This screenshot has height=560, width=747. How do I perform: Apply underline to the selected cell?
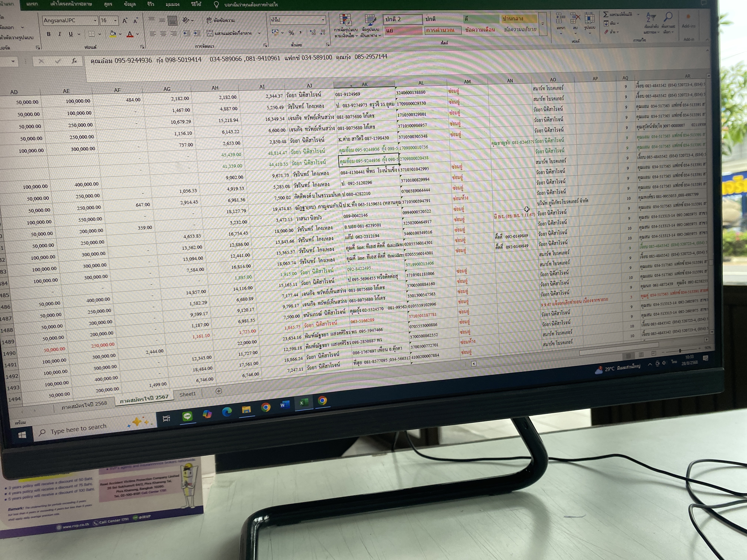(71, 34)
